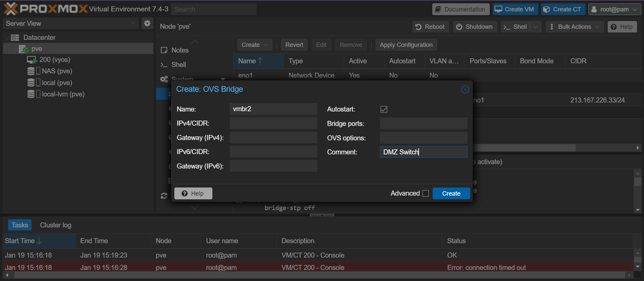Click the Bridge ports input field

pos(424,124)
